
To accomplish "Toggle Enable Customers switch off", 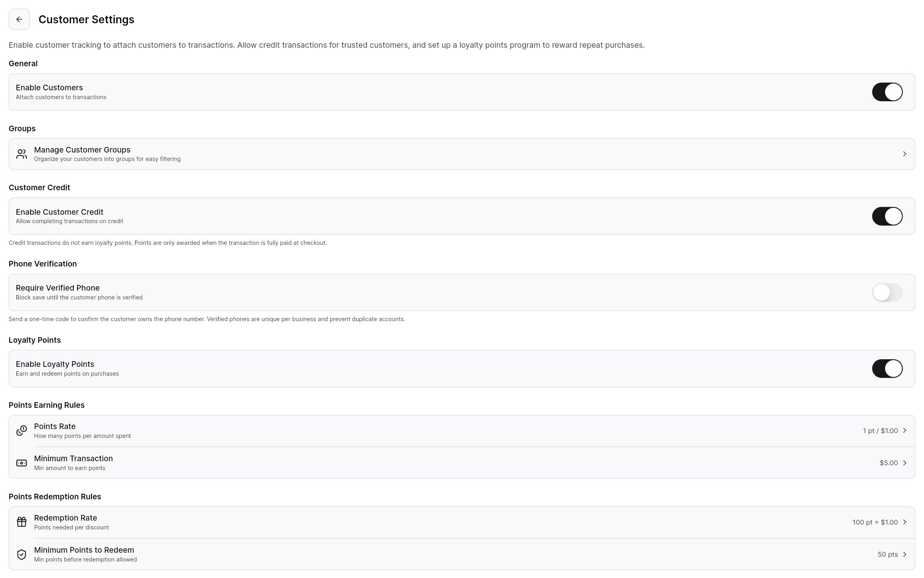I will click(x=887, y=92).
